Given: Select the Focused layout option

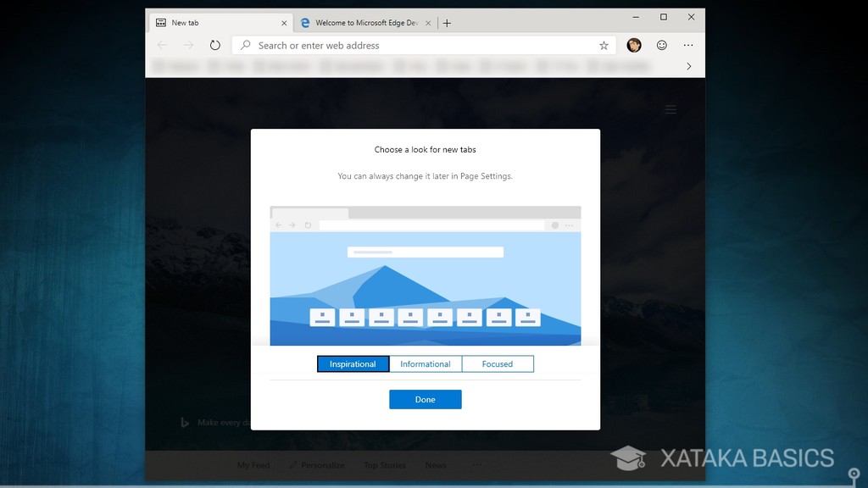Looking at the screenshot, I should point(498,363).
